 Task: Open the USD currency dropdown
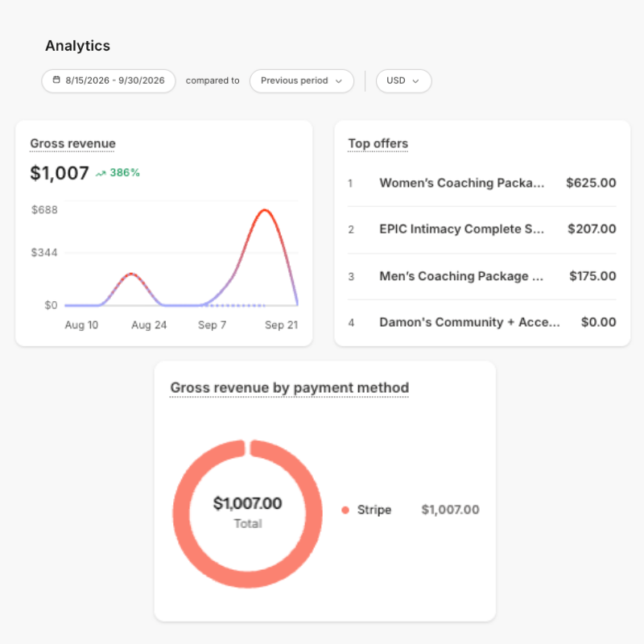[403, 81]
